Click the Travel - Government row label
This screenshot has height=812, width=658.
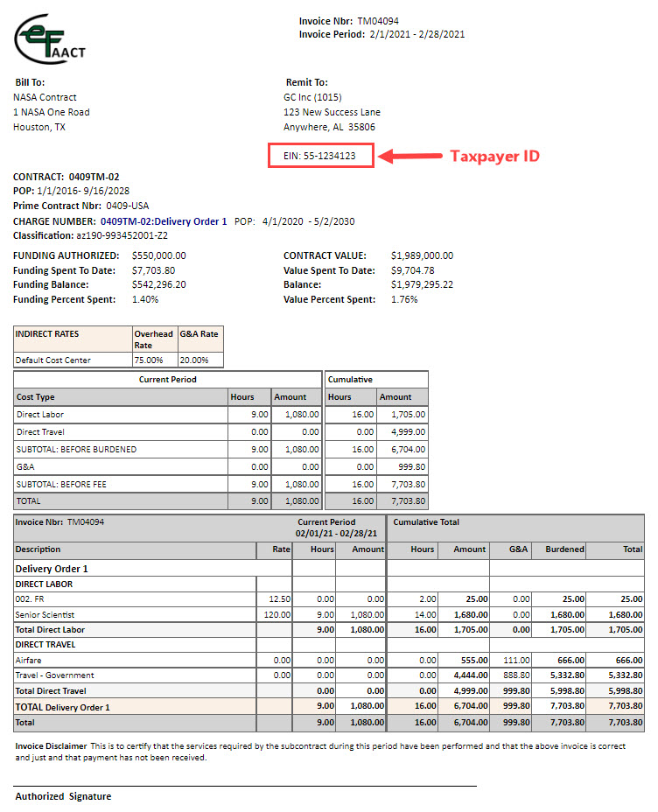pyautogui.click(x=55, y=675)
